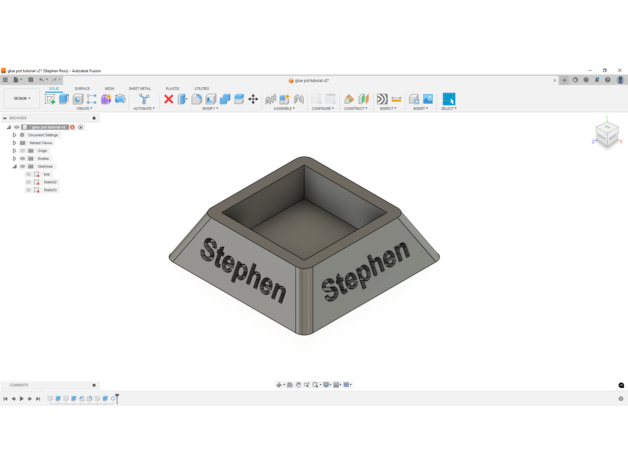Open the MODIFY menu label
Viewport: 628px width, 472px height.
click(x=210, y=109)
